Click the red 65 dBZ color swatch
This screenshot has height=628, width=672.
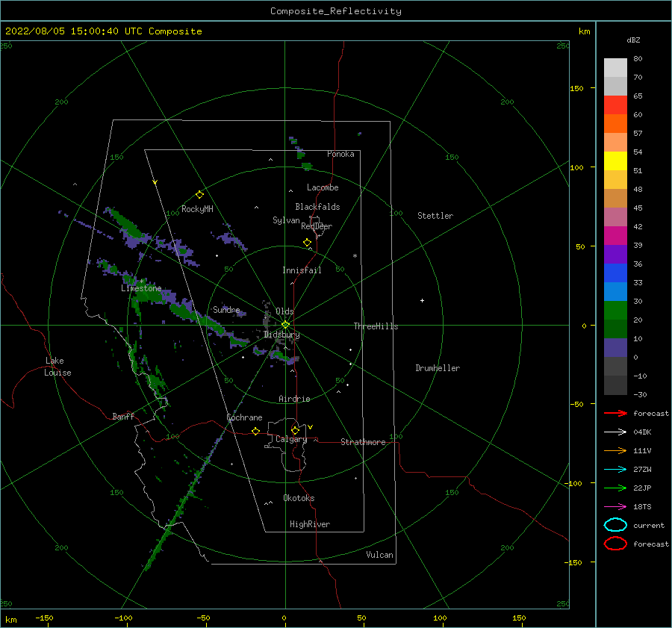(615, 105)
